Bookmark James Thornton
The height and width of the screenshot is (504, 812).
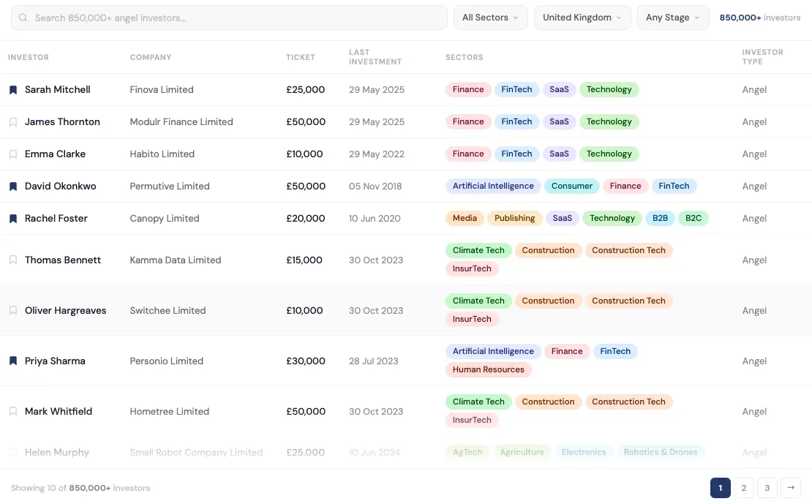tap(13, 121)
